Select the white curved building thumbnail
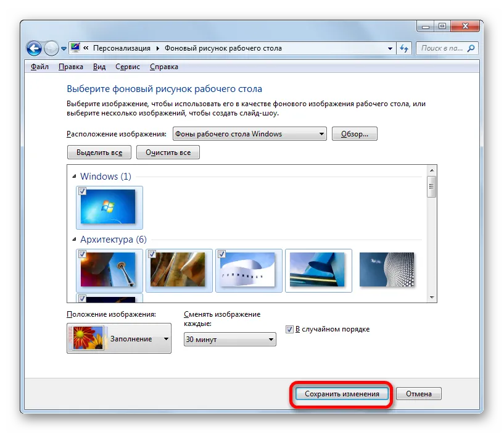 [x=247, y=270]
